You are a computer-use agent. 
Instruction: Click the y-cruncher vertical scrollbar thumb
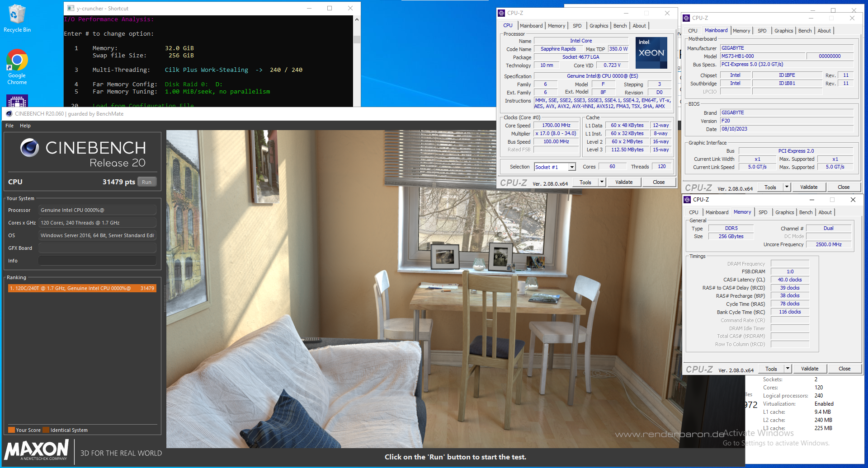pos(357,39)
